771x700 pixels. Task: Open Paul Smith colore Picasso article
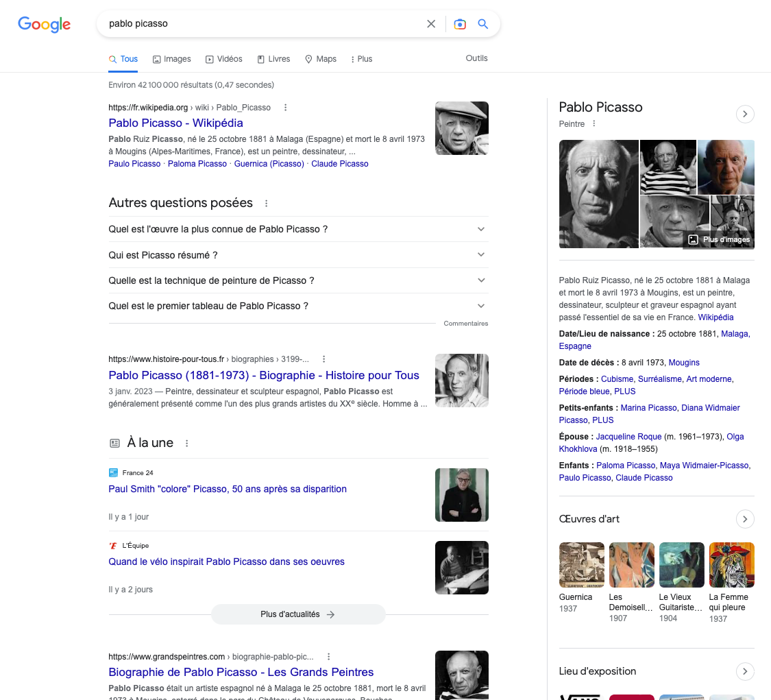[x=227, y=489]
